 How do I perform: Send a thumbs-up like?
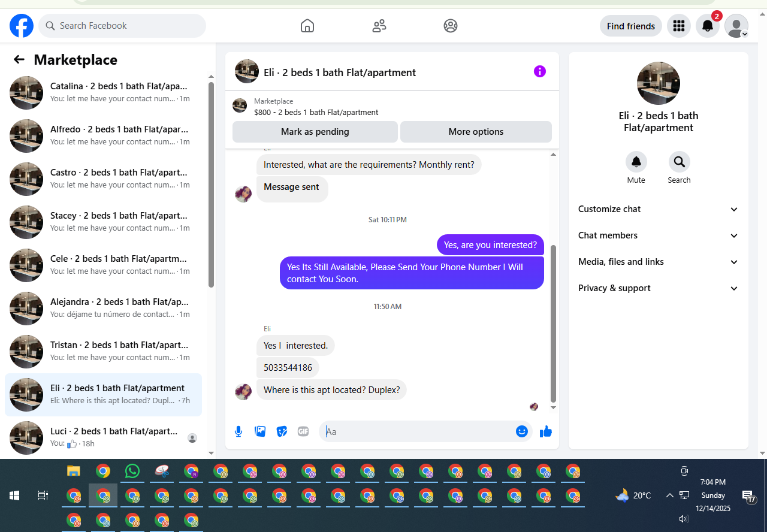tap(546, 431)
